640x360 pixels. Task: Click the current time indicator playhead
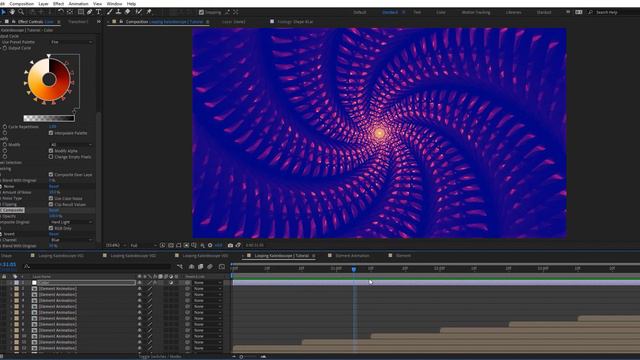[x=354, y=269]
